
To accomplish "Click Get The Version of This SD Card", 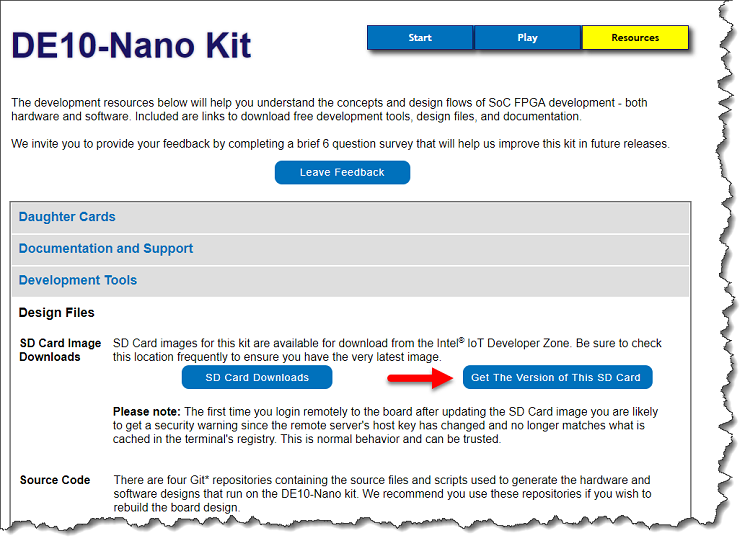I will click(555, 378).
